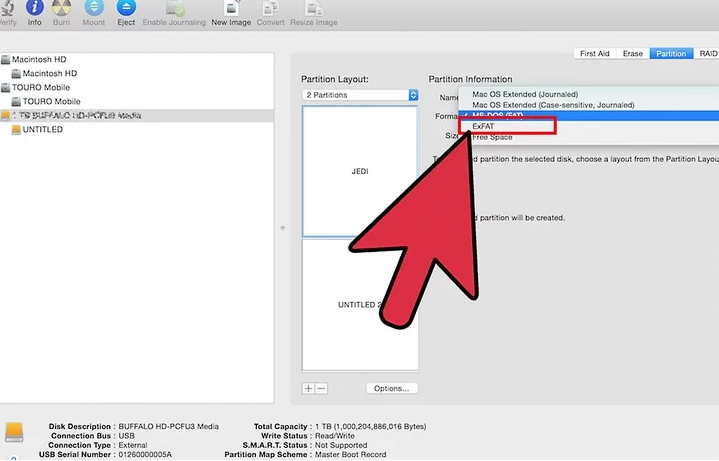
Task: Click the Total Capacity value text
Action: tap(371, 427)
